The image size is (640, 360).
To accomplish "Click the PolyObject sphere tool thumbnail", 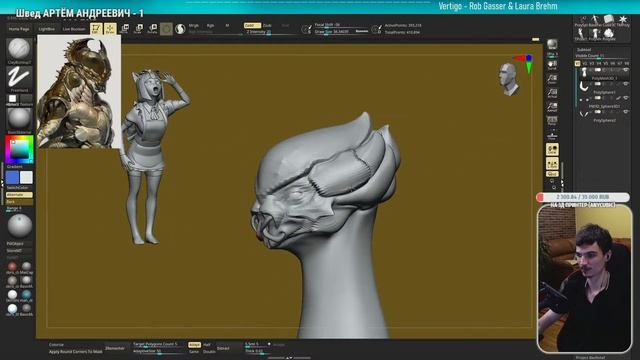I will click(19, 226).
